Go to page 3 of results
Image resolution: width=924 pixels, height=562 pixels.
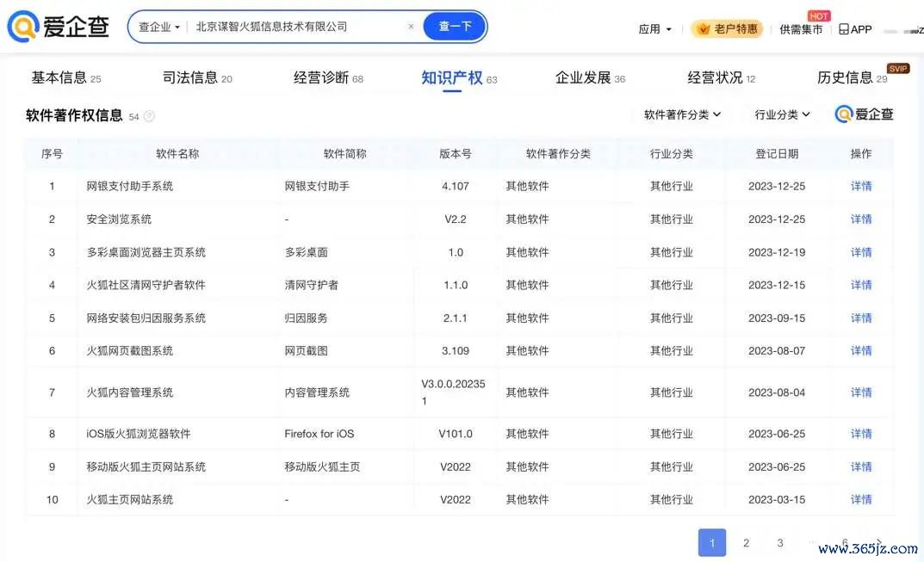[780, 542]
